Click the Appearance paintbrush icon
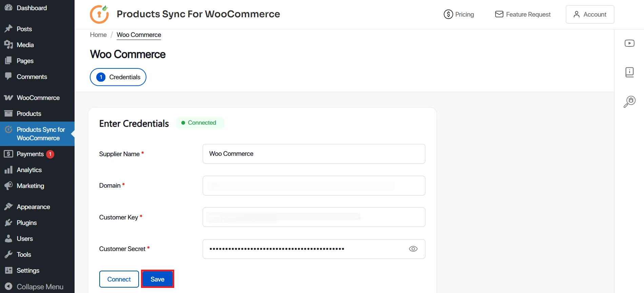 click(8, 207)
